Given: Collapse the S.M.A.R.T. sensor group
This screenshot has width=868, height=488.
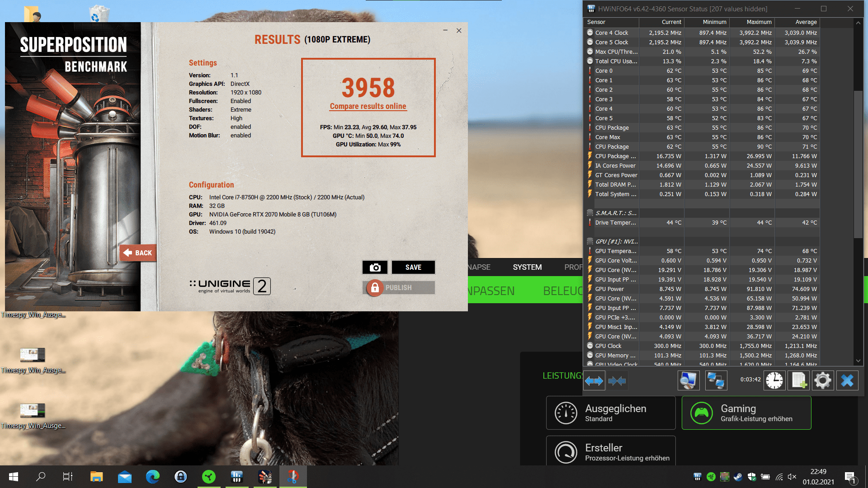Looking at the screenshot, I should [x=590, y=213].
